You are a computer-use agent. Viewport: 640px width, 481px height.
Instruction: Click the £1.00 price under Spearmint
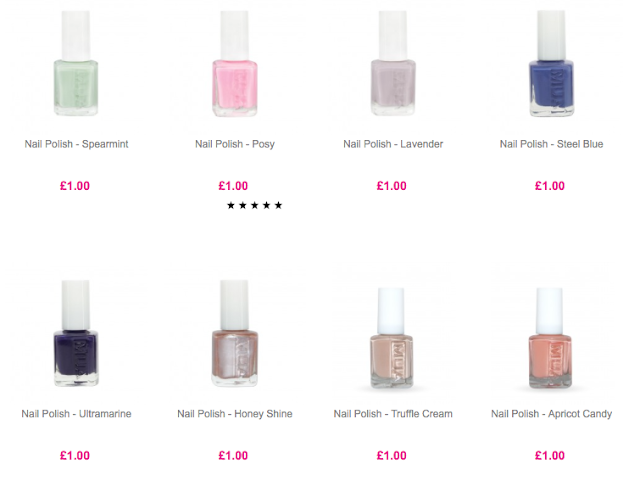pos(75,186)
